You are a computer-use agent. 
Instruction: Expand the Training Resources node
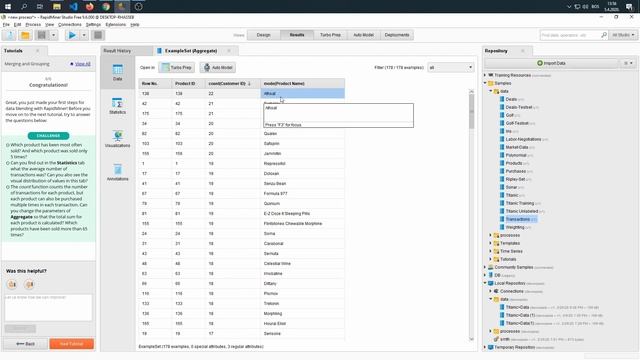485,75
